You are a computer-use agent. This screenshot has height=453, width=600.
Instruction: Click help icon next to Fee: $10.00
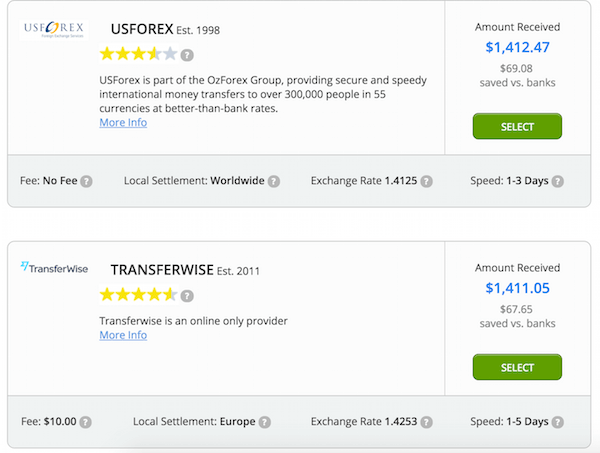pyautogui.click(x=85, y=422)
